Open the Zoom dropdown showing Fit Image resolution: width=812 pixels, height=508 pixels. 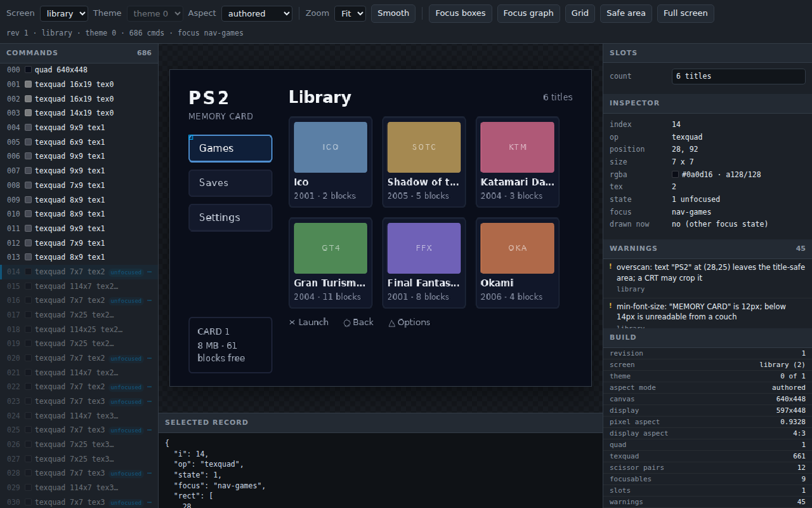click(350, 13)
